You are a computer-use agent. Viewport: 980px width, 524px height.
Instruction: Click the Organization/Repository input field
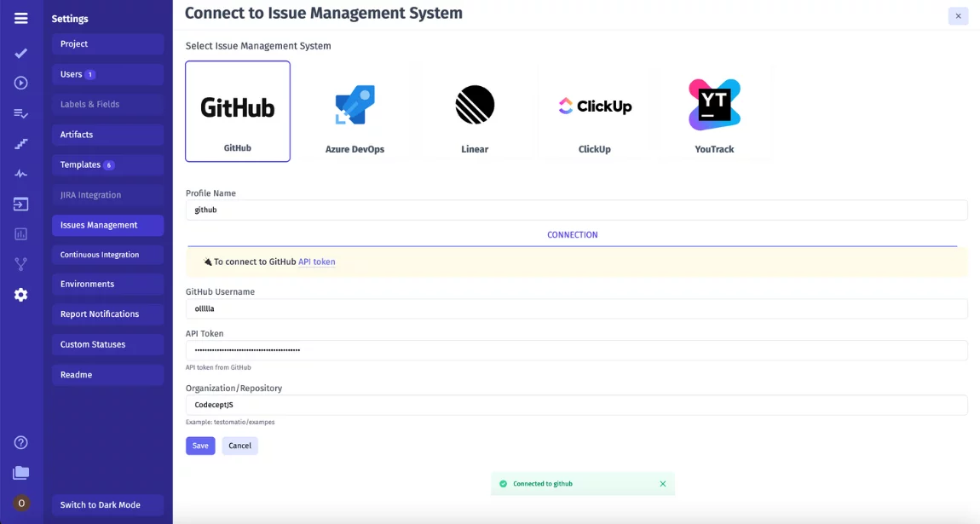pos(576,404)
